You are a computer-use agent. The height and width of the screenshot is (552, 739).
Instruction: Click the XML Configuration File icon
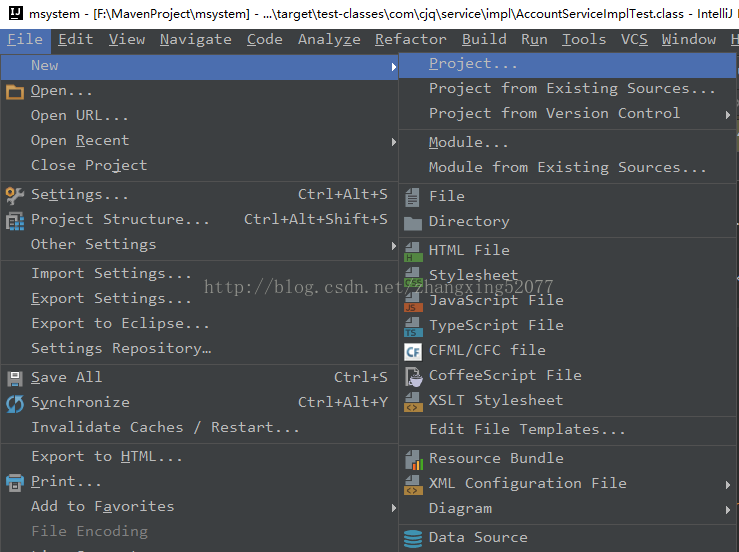pos(413,485)
